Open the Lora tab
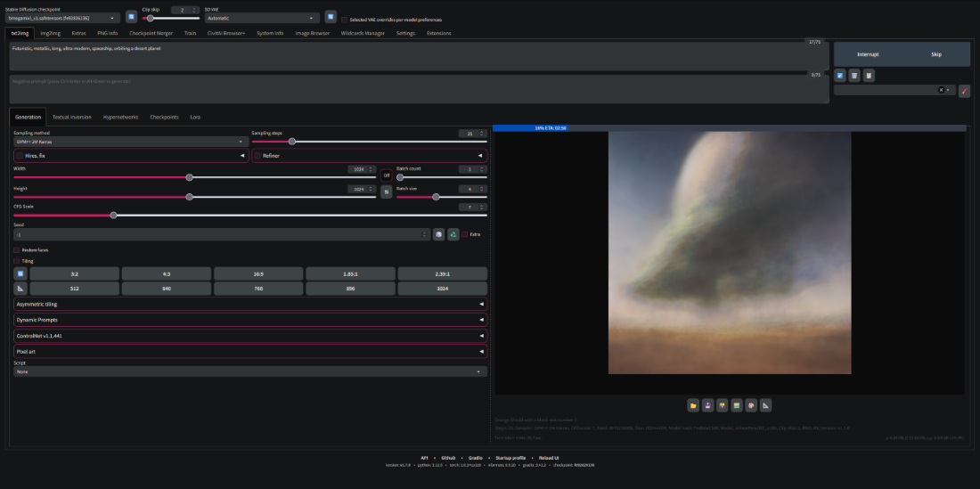This screenshot has width=980, height=489. point(195,117)
